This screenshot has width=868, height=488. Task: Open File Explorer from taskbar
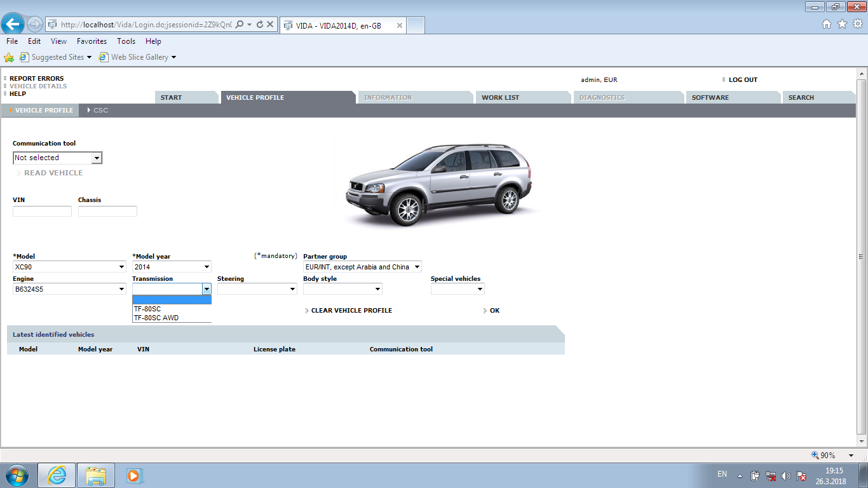(x=96, y=475)
